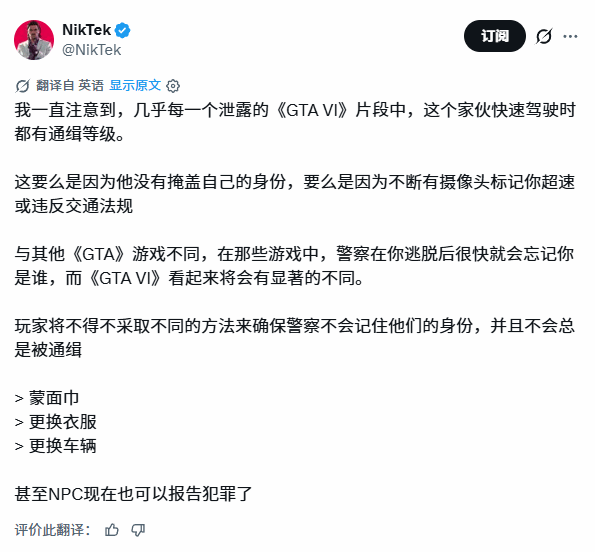Click the paragraph starting with 与其他《GTA》游戏不同
This screenshot has height=552, width=595.
click(294, 266)
